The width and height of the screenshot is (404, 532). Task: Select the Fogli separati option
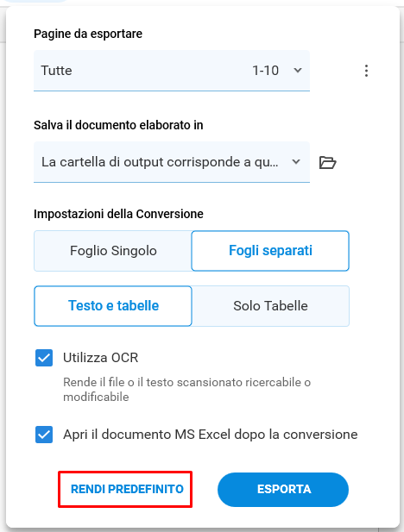point(270,251)
